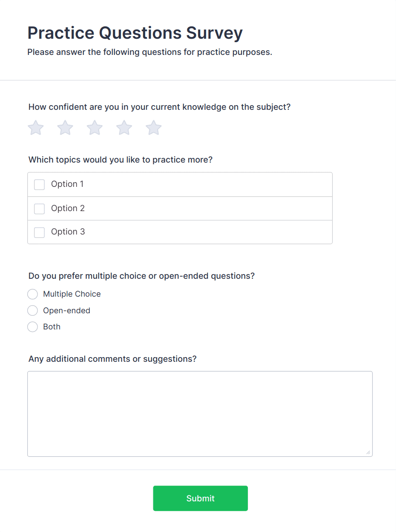
Task: Select the Open-ended radio button
Action: click(32, 310)
